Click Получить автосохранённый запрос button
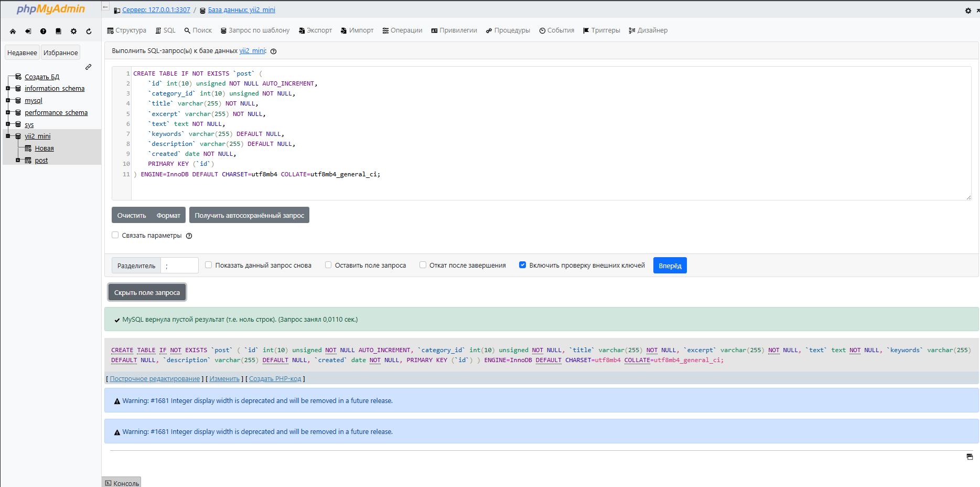The width and height of the screenshot is (980, 487). pyautogui.click(x=249, y=215)
